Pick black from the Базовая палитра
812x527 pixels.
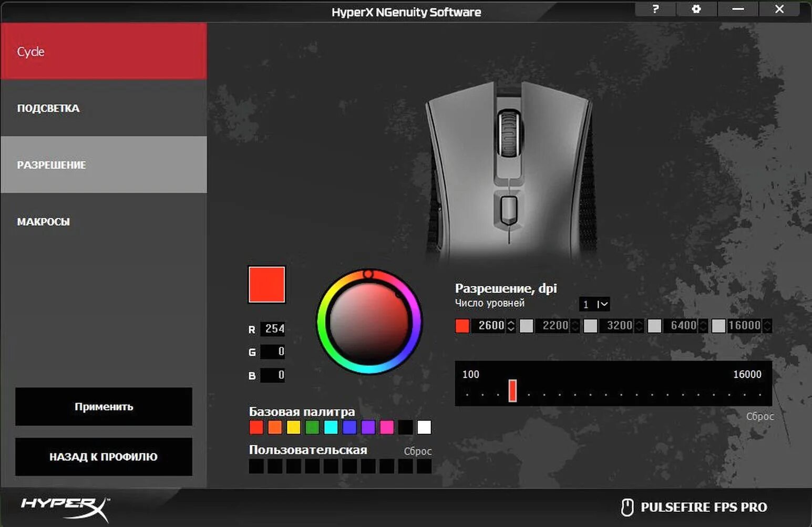coord(406,427)
